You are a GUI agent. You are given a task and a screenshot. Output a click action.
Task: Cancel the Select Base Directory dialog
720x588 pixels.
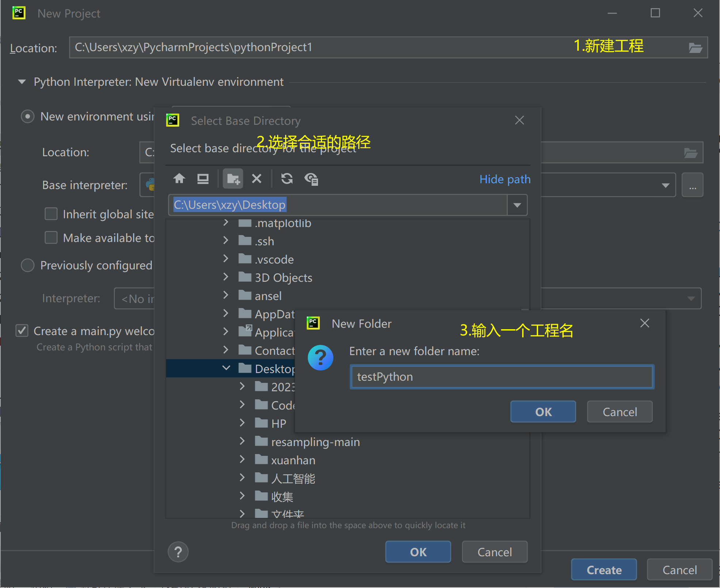[x=495, y=552]
